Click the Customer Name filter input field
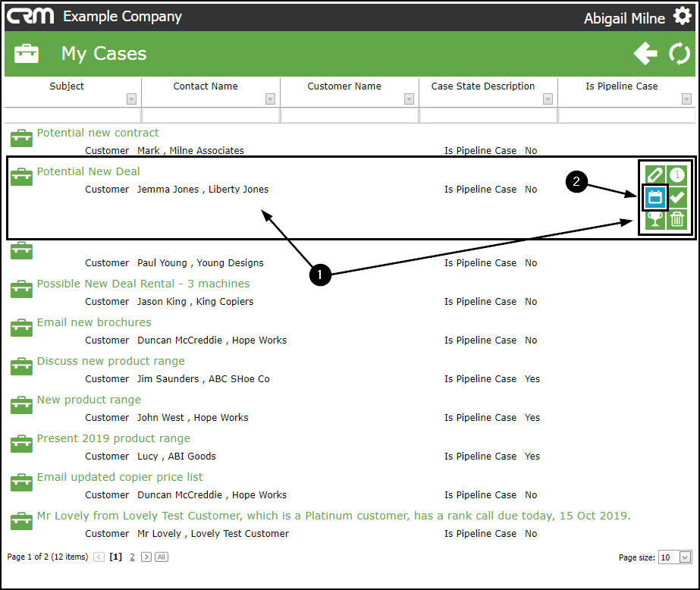The width and height of the screenshot is (700, 590). [349, 115]
